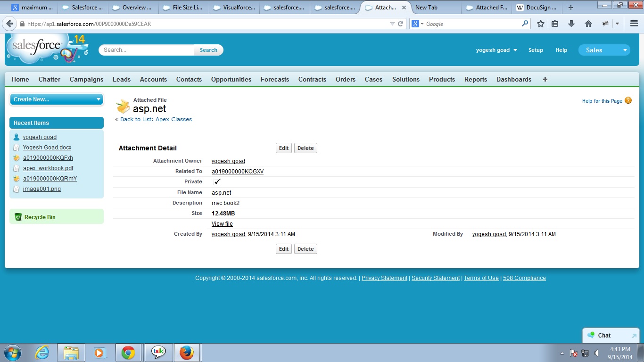644x362 pixels.
Task: Open the Privacy Statement footer link
Action: (x=384, y=278)
